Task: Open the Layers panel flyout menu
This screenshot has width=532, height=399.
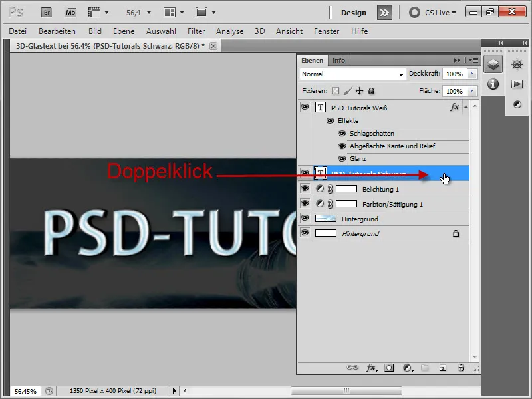Action: click(x=473, y=60)
